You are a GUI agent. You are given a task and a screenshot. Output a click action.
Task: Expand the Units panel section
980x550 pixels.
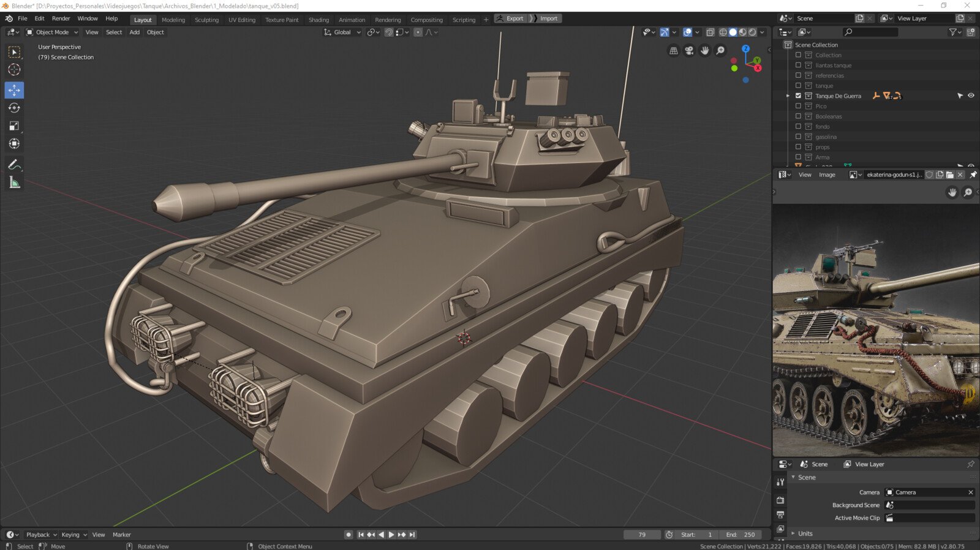tap(805, 533)
